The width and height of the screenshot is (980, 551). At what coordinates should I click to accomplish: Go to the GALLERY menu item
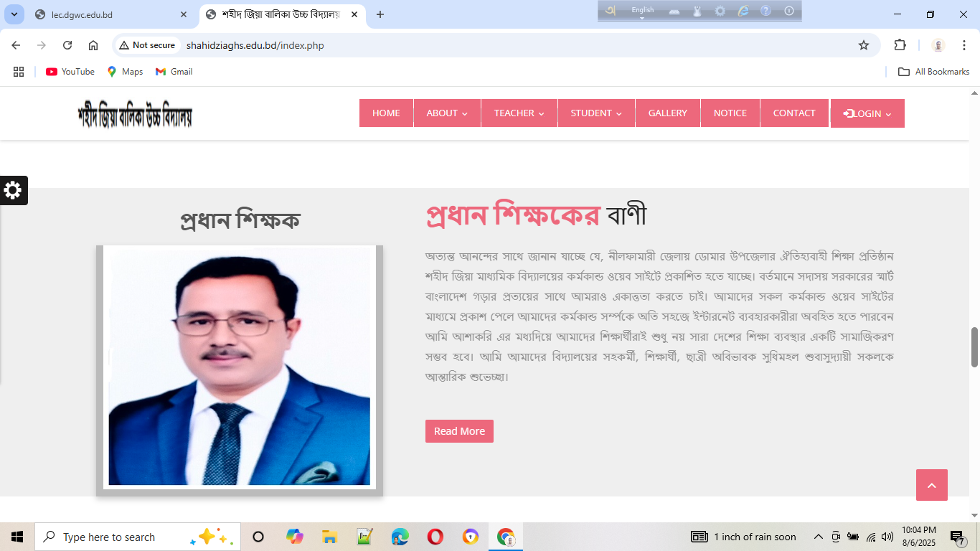click(x=667, y=113)
